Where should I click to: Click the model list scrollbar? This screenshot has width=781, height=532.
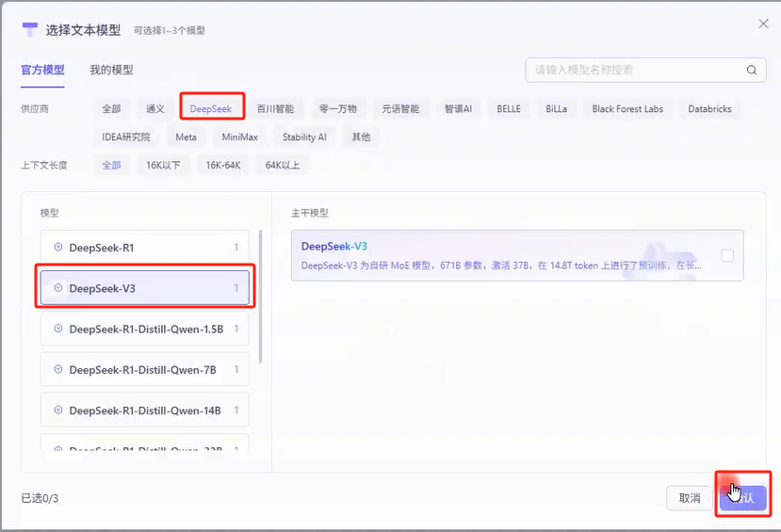260,297
